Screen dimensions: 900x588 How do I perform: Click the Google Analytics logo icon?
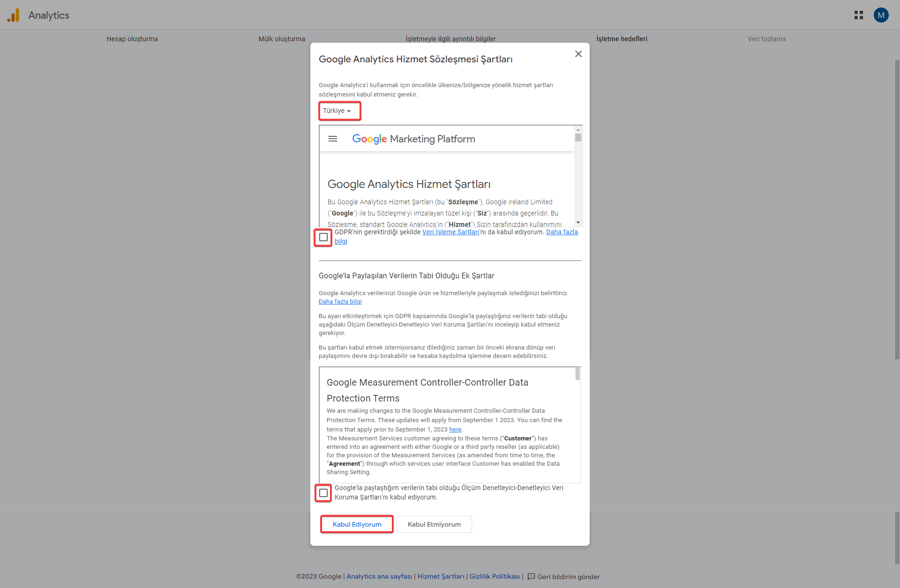point(14,15)
